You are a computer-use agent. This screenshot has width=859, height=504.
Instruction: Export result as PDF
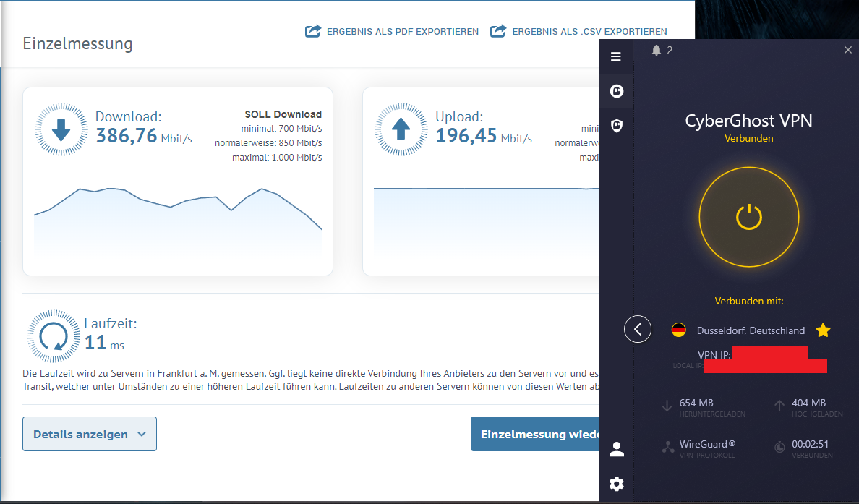click(x=392, y=31)
